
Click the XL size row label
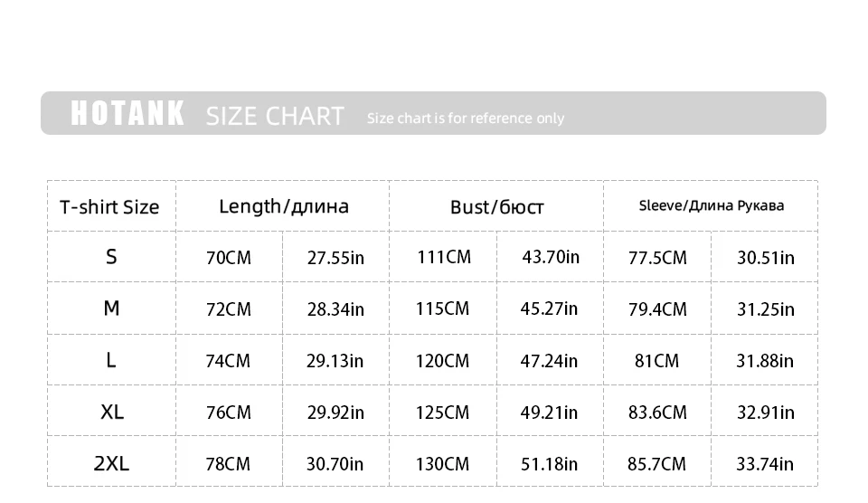coord(111,412)
